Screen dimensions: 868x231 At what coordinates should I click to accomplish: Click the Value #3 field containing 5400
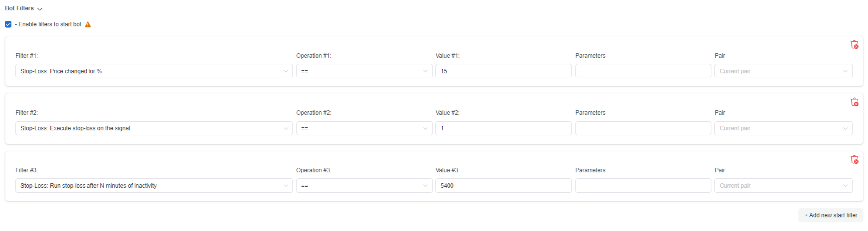coord(503,186)
